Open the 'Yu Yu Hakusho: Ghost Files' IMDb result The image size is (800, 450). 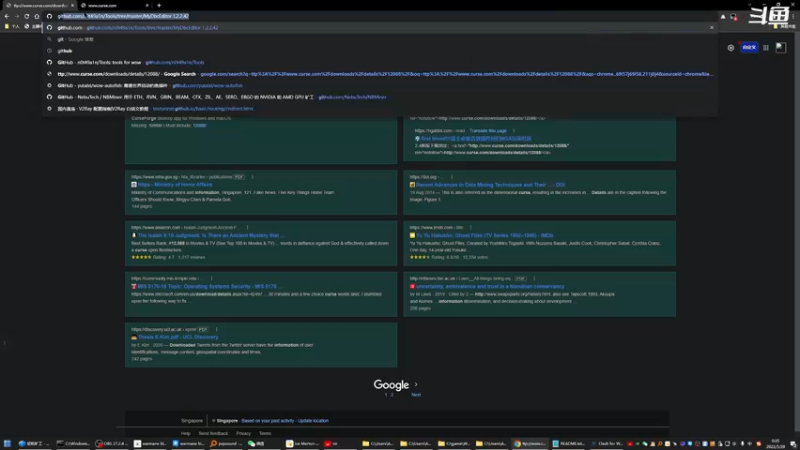485,236
